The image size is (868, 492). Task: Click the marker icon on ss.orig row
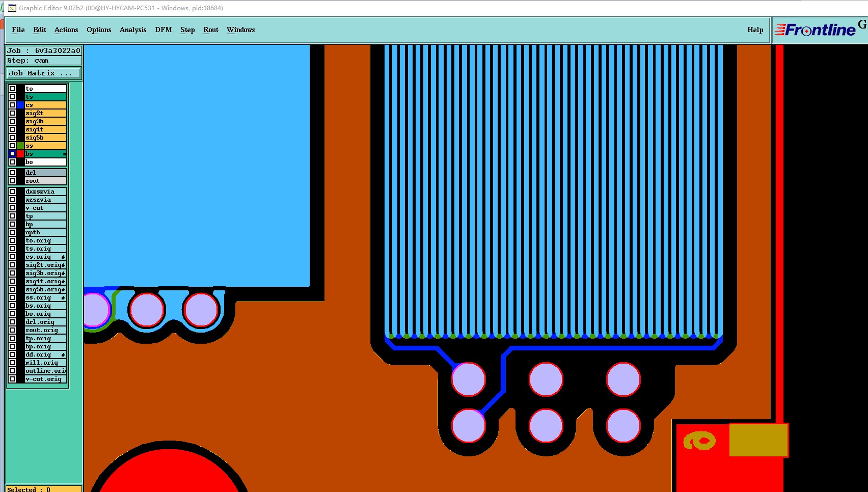coord(63,297)
